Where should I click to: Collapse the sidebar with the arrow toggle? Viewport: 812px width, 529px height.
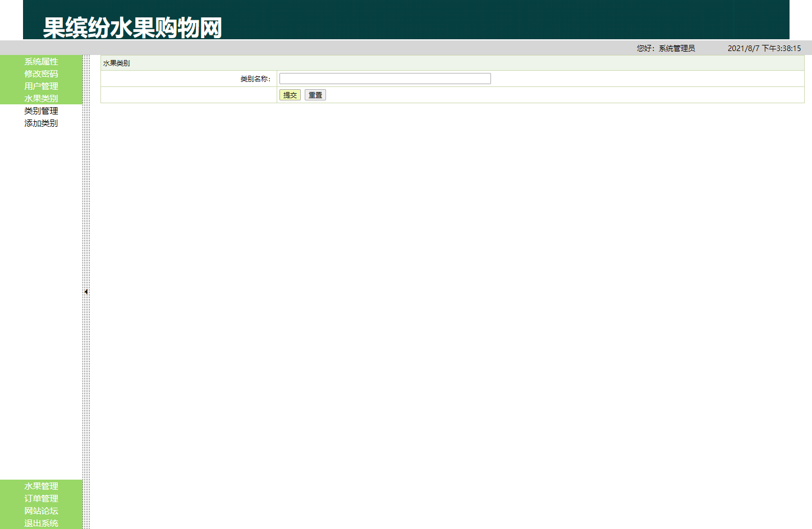86,291
